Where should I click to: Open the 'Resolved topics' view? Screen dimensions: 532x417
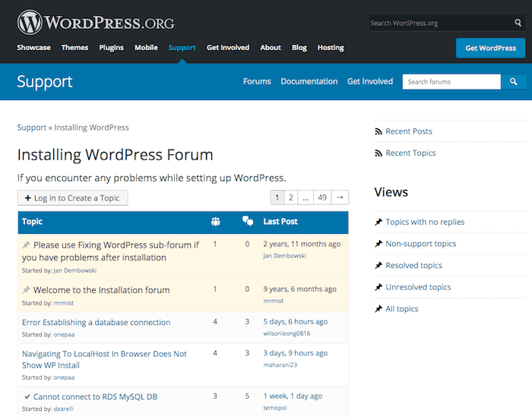click(414, 265)
